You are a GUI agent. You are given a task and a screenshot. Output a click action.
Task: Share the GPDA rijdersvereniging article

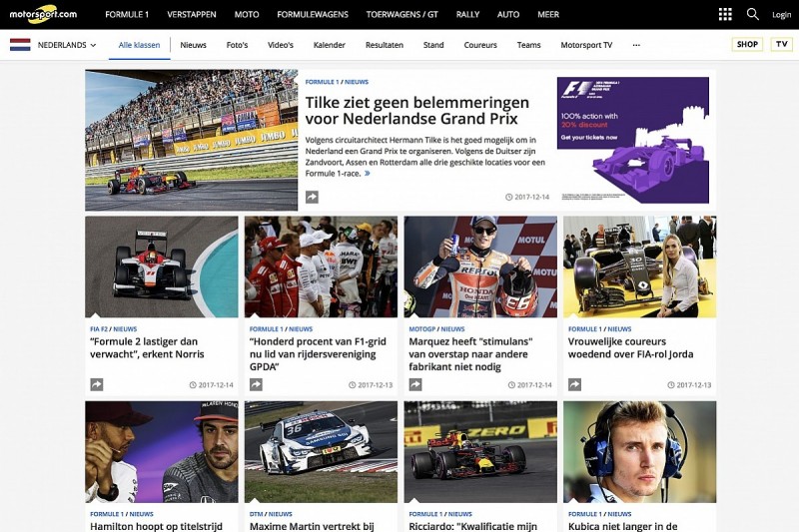(256, 385)
